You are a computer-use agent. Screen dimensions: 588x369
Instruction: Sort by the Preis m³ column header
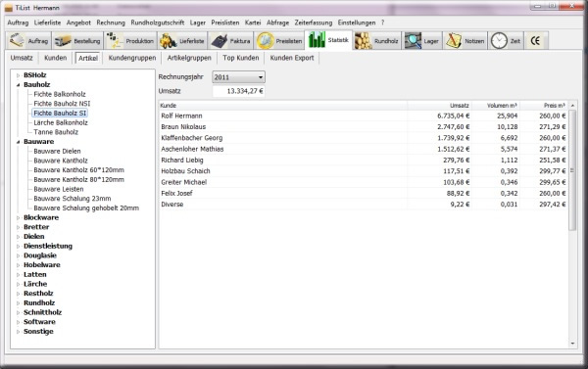pos(544,106)
